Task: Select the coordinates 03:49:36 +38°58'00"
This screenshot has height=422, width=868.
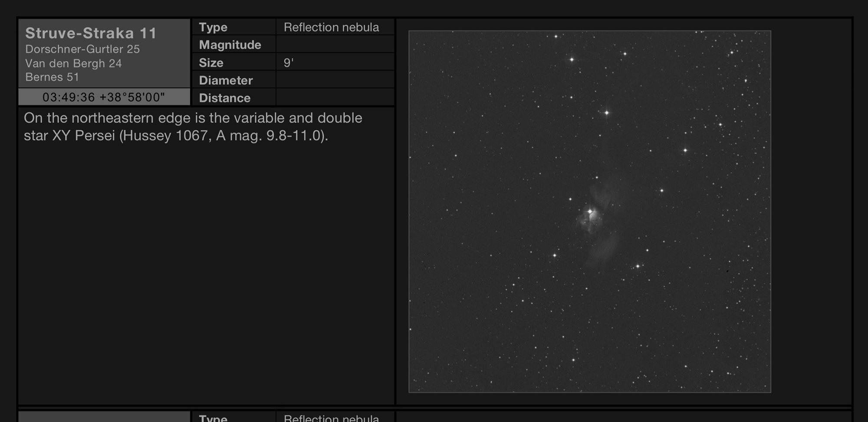Action: click(x=104, y=97)
